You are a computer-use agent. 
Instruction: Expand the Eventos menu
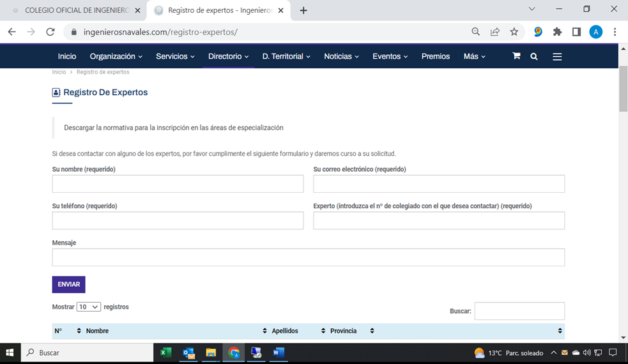tap(390, 56)
